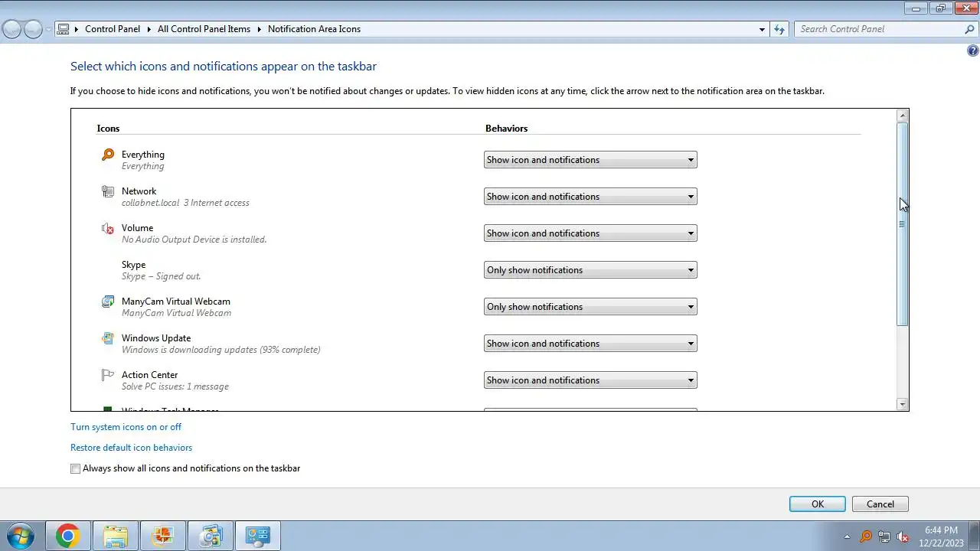The height and width of the screenshot is (551, 980).
Task: Open the Everything behavior dropdown
Action: (x=590, y=160)
